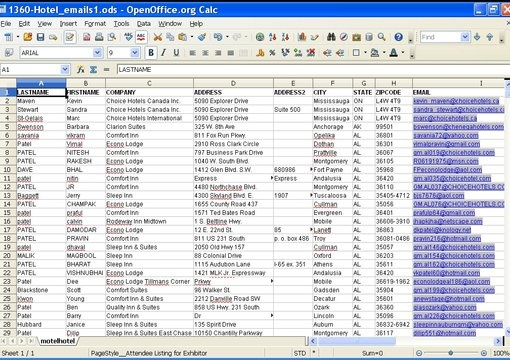
Task: Show Draw Functions icon
Action: coord(314,37)
